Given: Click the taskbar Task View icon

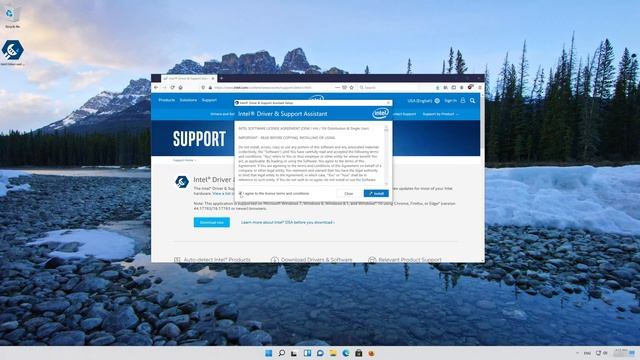Looking at the screenshot, I should click(x=294, y=353).
